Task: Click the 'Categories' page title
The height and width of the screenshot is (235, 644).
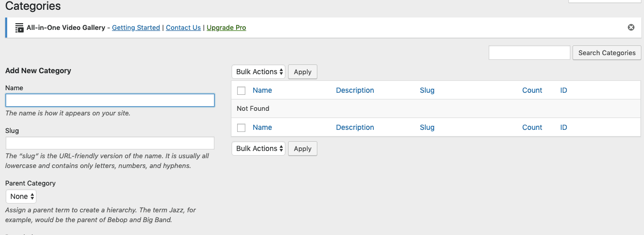Action: (33, 6)
